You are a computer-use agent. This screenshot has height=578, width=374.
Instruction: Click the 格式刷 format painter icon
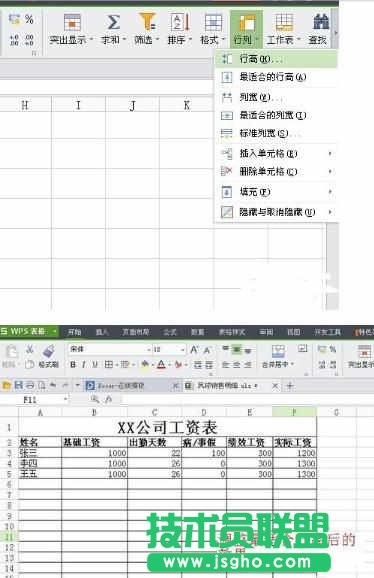pyautogui.click(x=49, y=351)
